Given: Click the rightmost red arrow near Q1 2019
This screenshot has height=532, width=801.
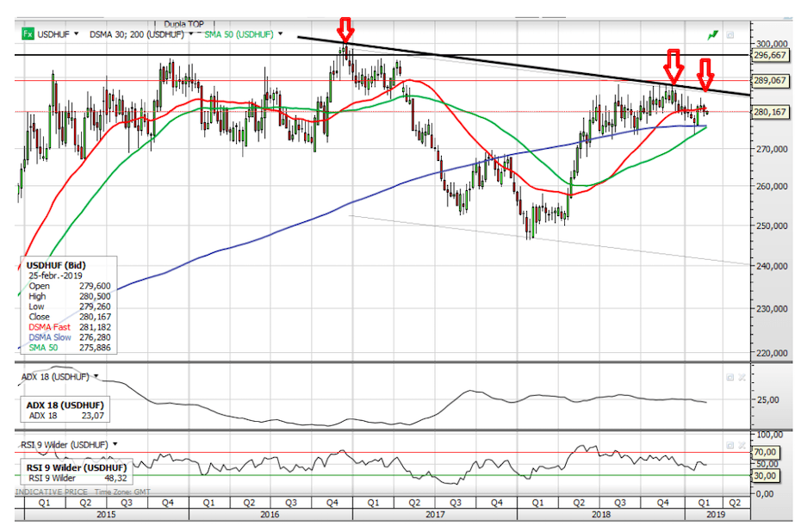Looking at the screenshot, I should pos(705,75).
